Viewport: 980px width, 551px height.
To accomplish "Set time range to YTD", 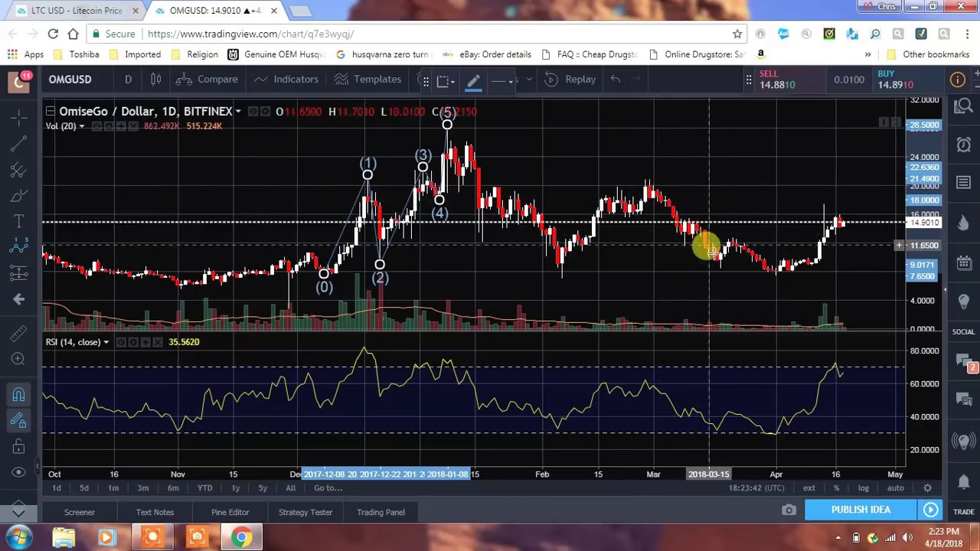I will tap(204, 488).
